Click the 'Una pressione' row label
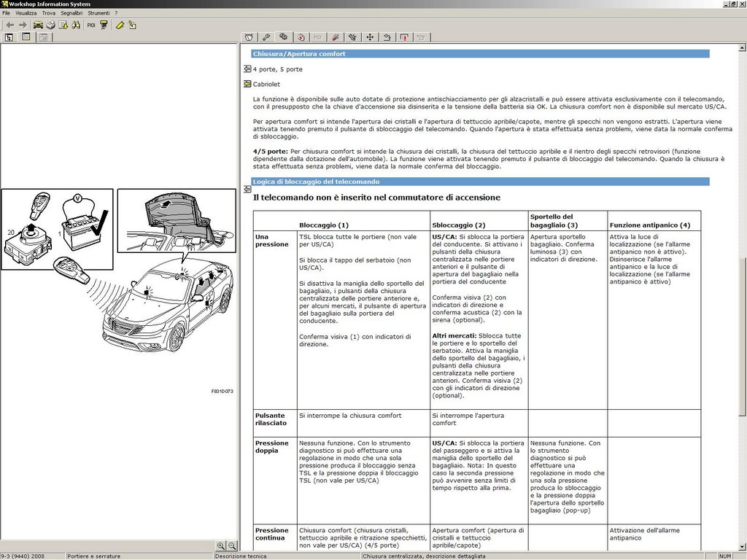Image resolution: width=747 pixels, height=560 pixels. click(272, 241)
